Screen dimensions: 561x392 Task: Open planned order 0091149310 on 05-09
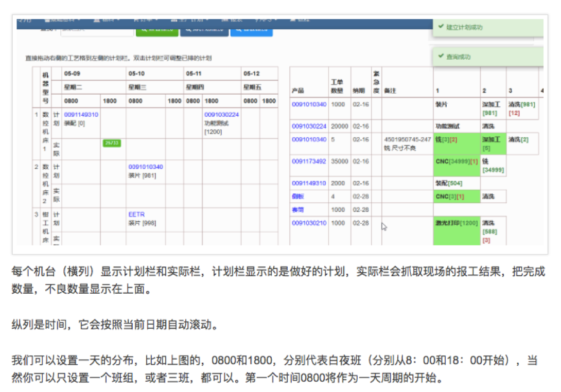[81, 114]
